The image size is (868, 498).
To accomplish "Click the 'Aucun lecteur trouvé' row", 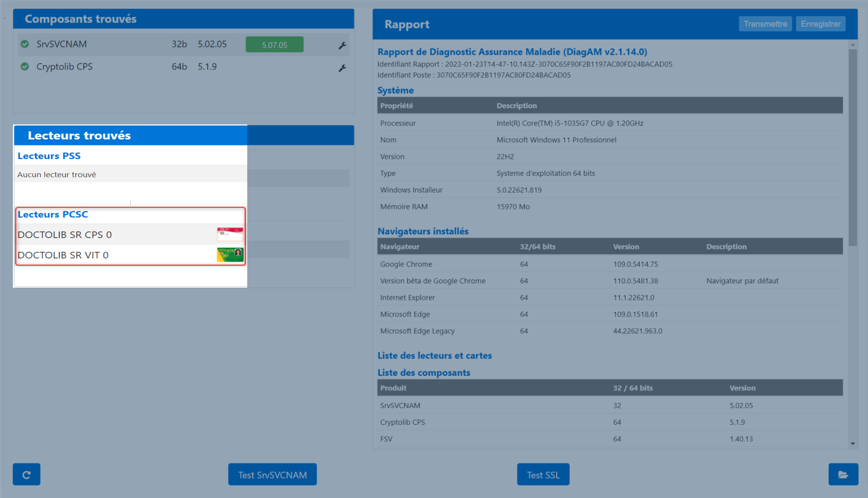I will [x=131, y=174].
